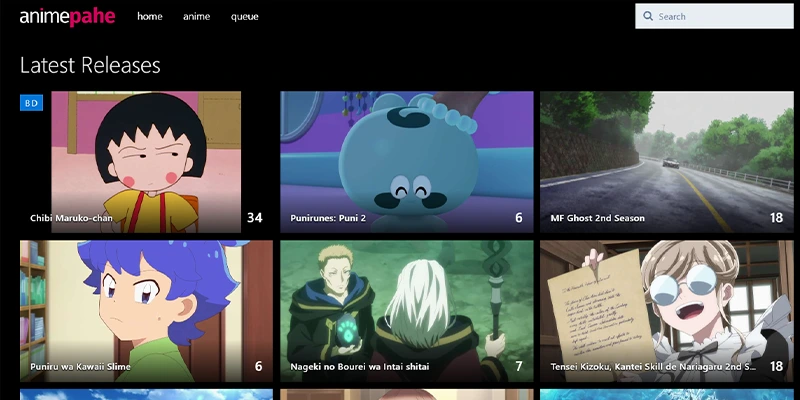Click the magnifier icon in search box

[648, 16]
